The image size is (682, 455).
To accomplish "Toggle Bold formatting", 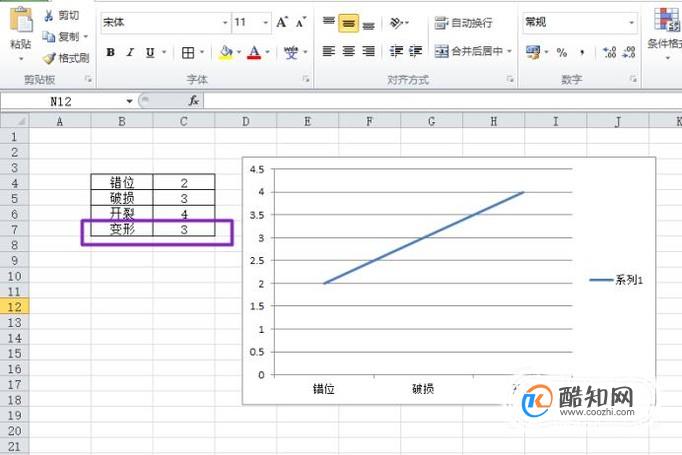I will click(x=110, y=53).
